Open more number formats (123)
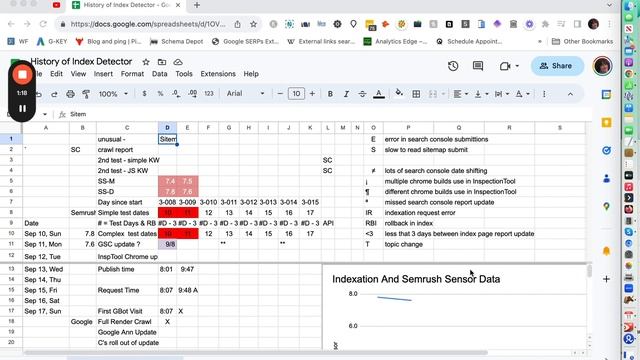The width and height of the screenshot is (640, 360). coord(209,94)
